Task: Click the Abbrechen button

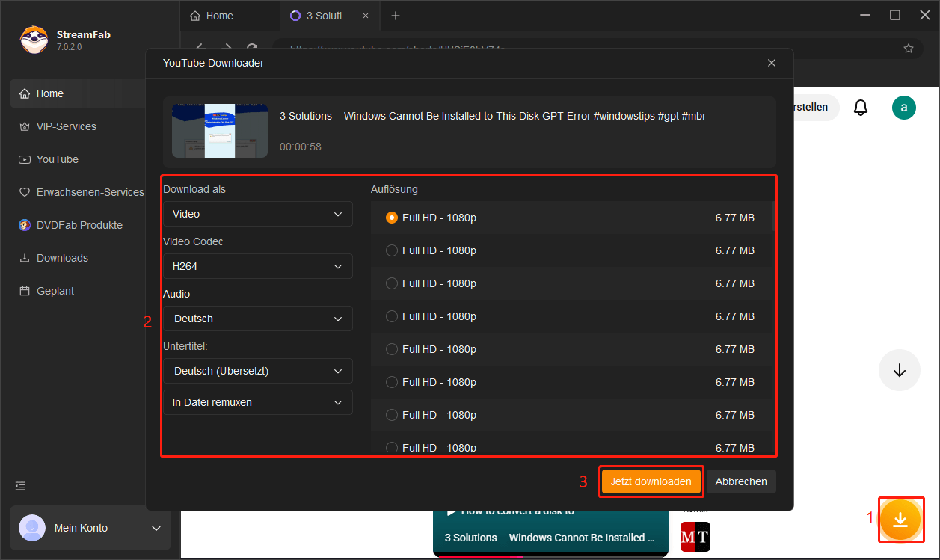Action: coord(741,481)
